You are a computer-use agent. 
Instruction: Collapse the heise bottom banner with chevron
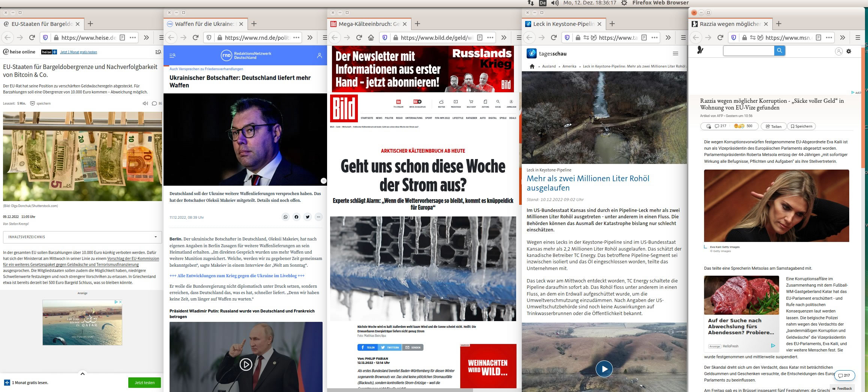(83, 374)
